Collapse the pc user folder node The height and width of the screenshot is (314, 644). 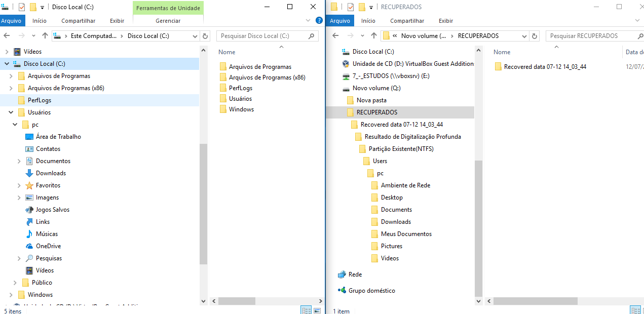15,125
